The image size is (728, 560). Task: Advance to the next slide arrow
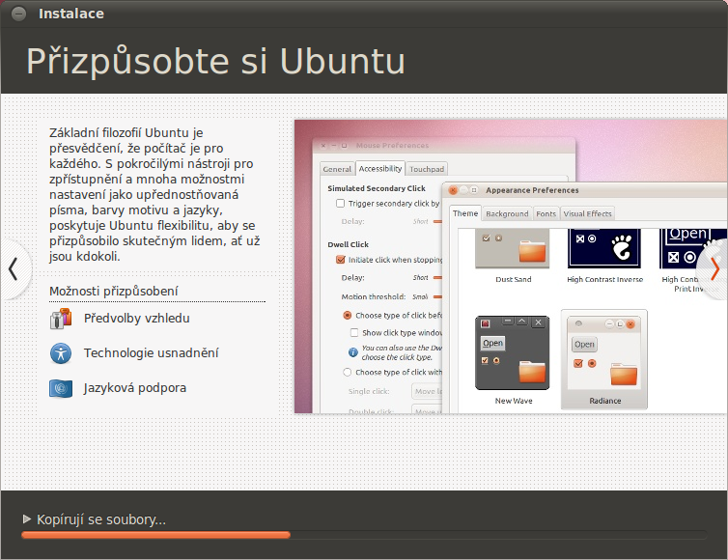coord(714,268)
